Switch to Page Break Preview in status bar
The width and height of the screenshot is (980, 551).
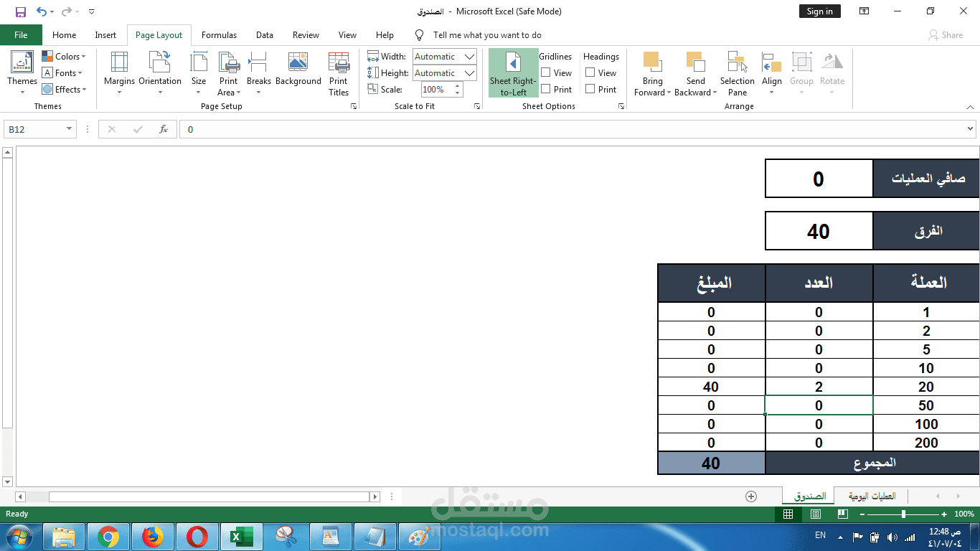844,514
